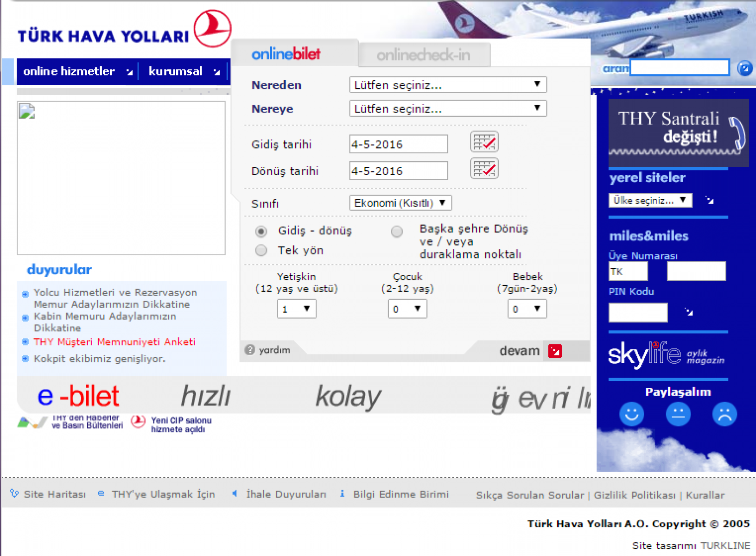The width and height of the screenshot is (756, 556).
Task: Open the departure date calendar icon
Action: [x=484, y=142]
